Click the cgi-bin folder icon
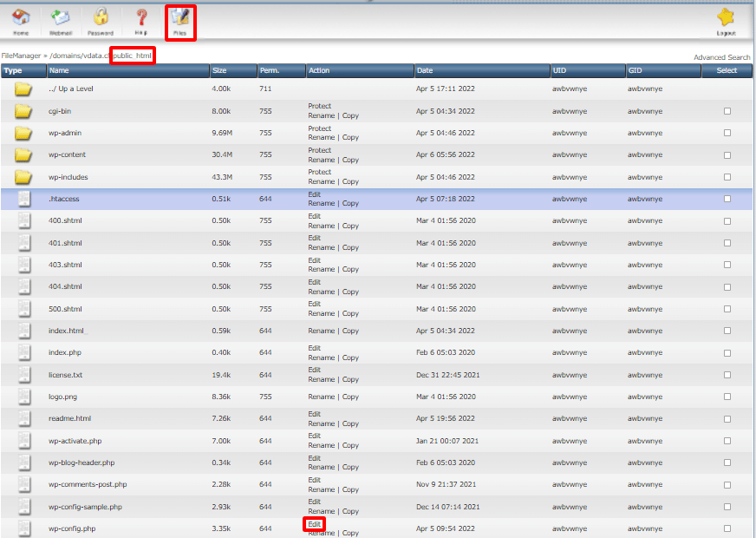This screenshot has width=756, height=538. point(23,111)
